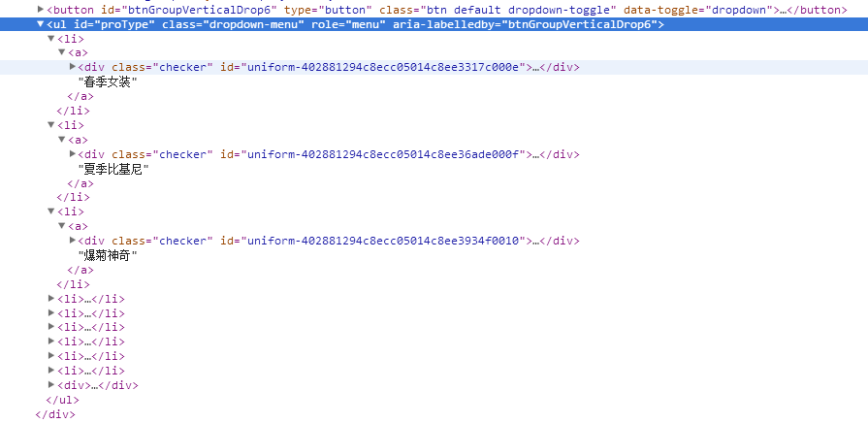The width and height of the screenshot is (868, 423).
Task: Click the button's id value "btnGroupVerticalDrop6"
Action: [202, 10]
